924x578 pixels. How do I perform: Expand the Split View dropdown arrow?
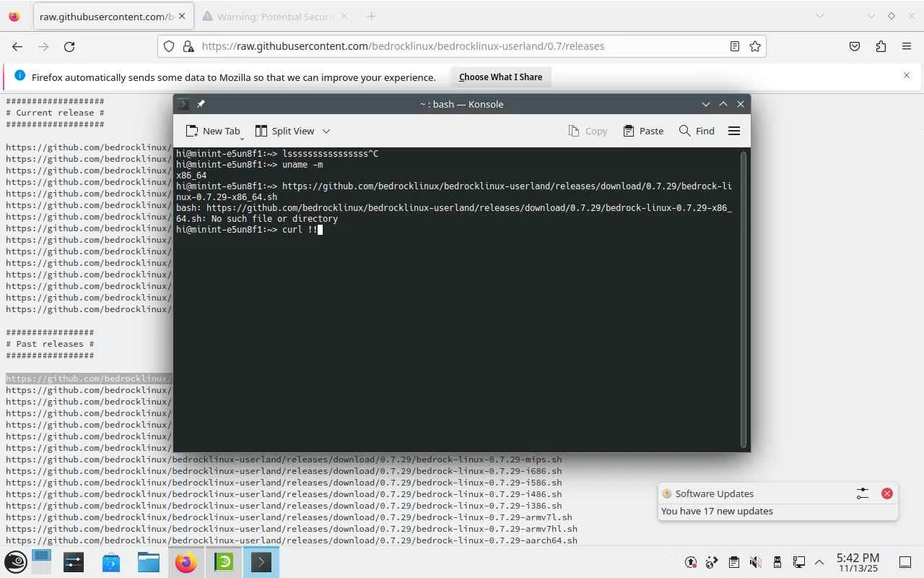[326, 131]
